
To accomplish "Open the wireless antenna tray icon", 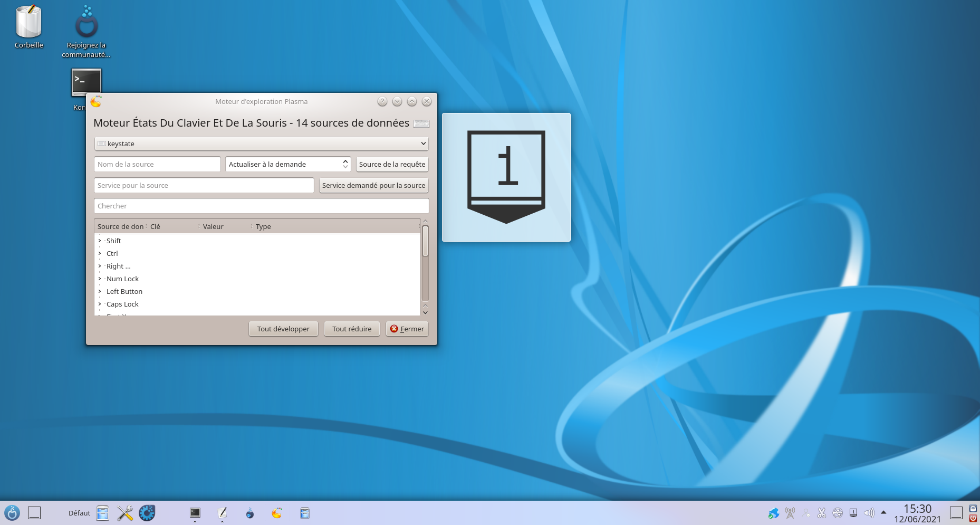I will point(790,513).
